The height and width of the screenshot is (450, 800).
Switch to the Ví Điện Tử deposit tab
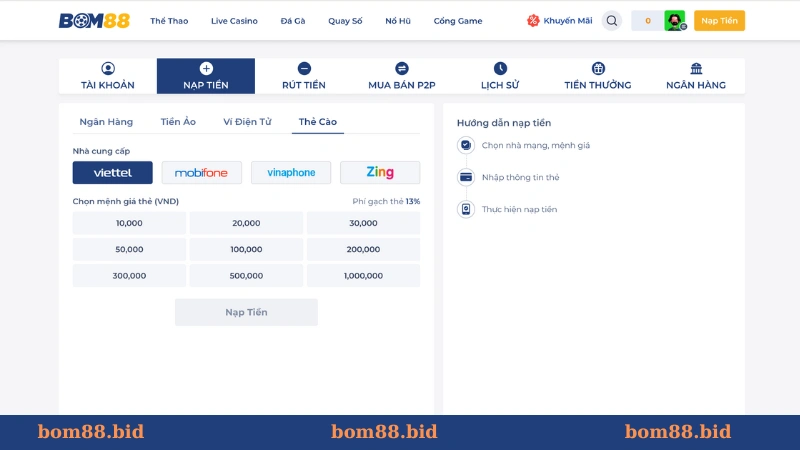pyautogui.click(x=247, y=122)
